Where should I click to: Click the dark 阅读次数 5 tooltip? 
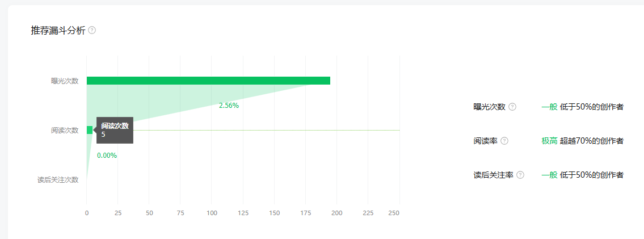click(115, 130)
